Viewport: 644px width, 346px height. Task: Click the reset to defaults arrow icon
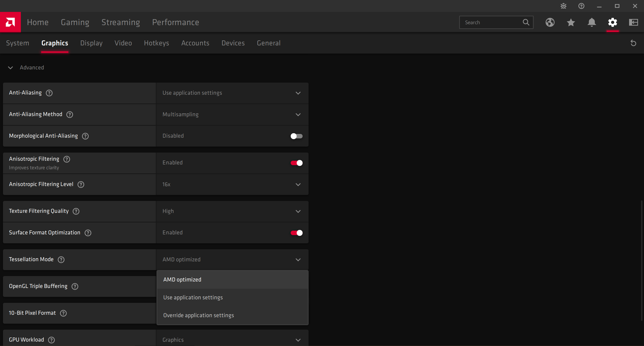tap(633, 43)
